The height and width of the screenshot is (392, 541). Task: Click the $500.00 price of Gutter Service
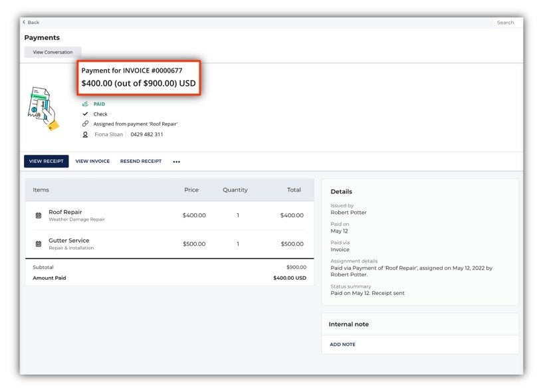(x=194, y=244)
